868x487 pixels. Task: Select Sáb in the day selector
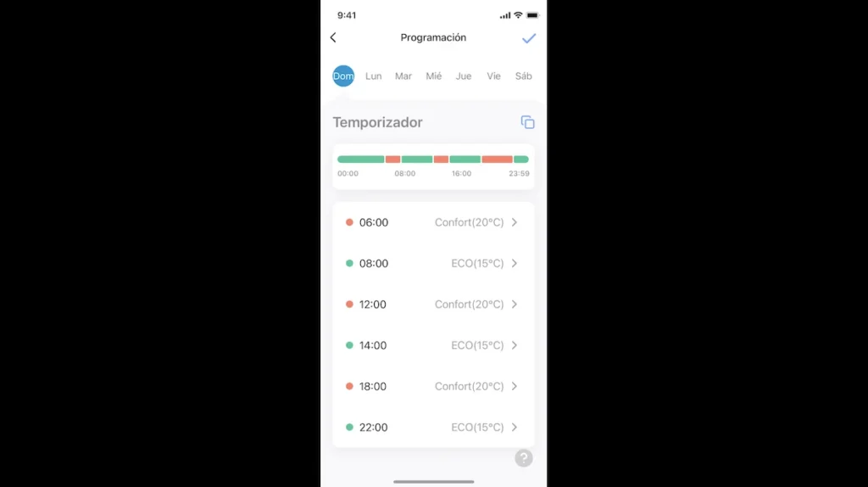(524, 76)
